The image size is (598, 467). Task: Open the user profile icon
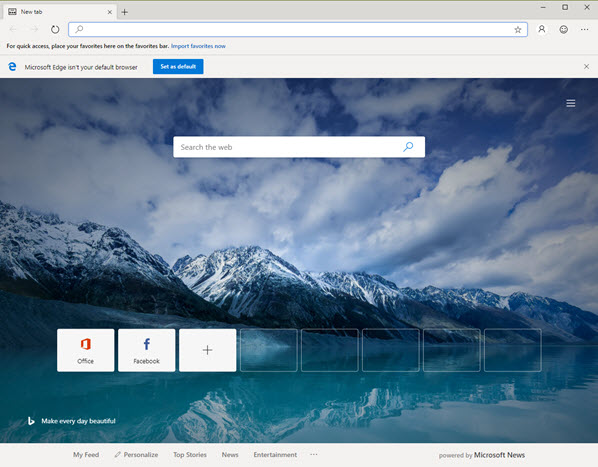[542, 29]
